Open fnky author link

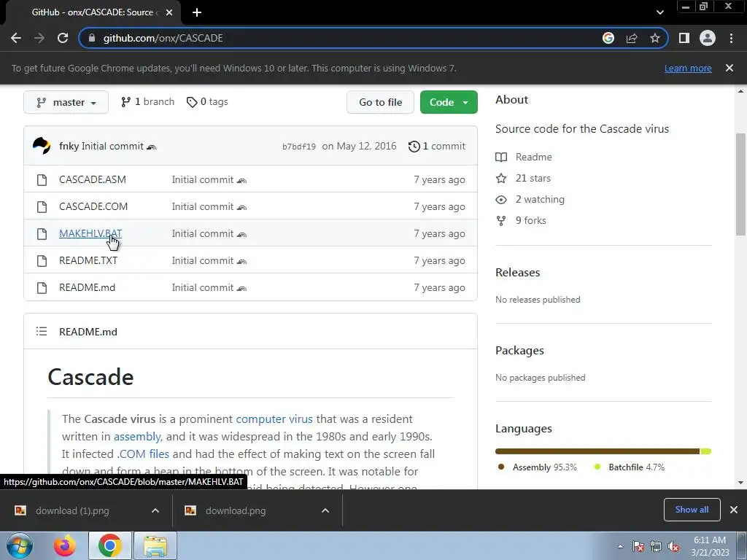[69, 146]
